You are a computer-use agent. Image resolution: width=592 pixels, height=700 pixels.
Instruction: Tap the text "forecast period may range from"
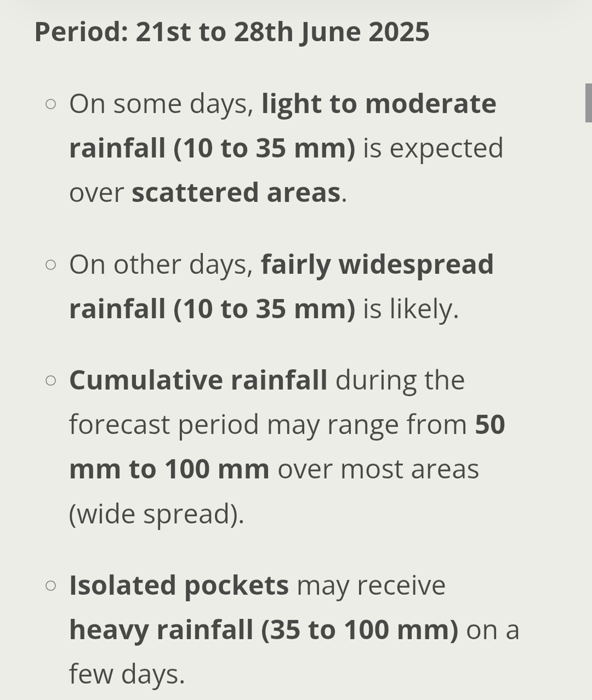tap(267, 425)
